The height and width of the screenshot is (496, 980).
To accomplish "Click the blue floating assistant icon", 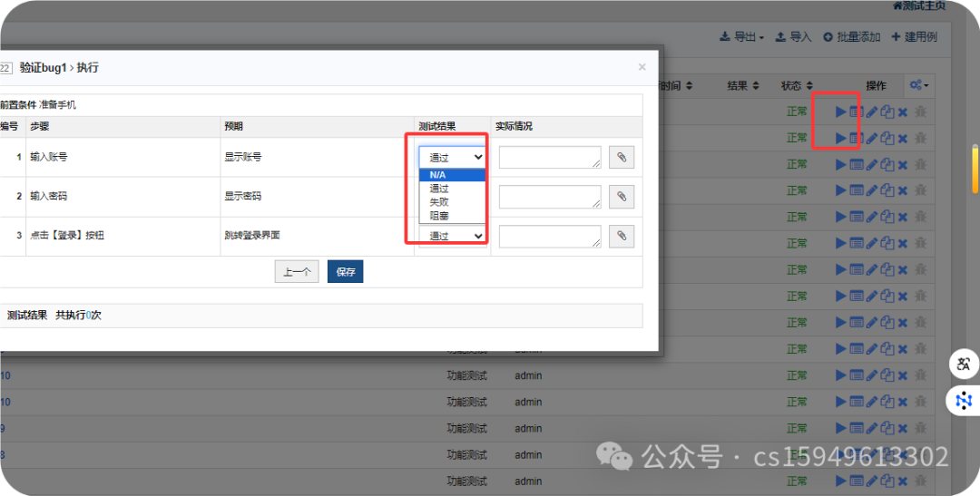I will pos(964,401).
